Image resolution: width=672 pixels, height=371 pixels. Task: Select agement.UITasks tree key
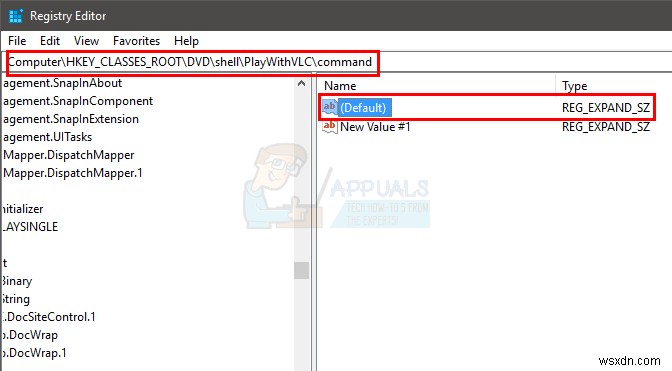tap(47, 137)
